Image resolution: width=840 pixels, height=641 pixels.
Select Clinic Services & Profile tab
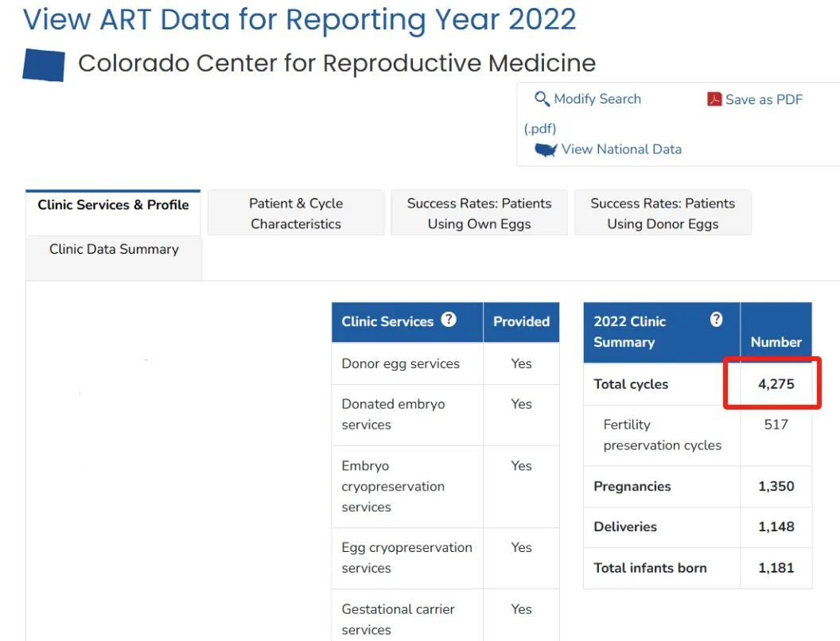(x=113, y=212)
